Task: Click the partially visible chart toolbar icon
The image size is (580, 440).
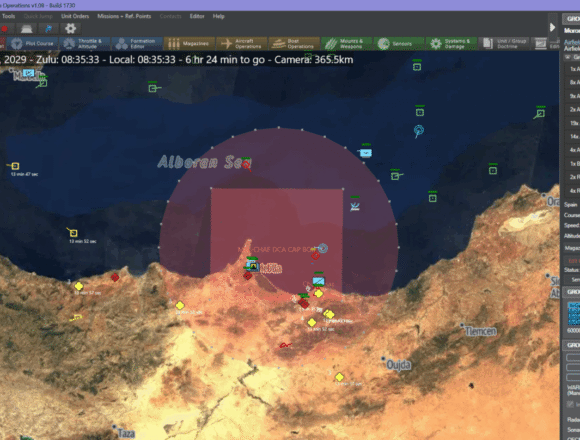Action: coord(540,44)
